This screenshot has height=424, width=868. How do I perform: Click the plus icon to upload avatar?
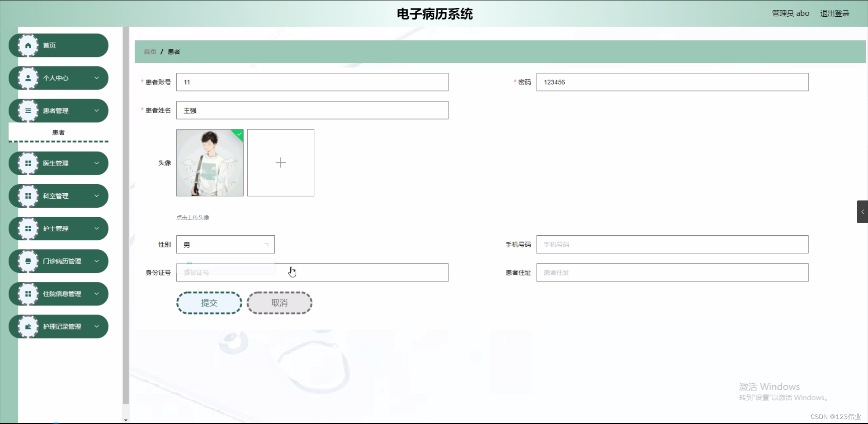pyautogui.click(x=281, y=163)
